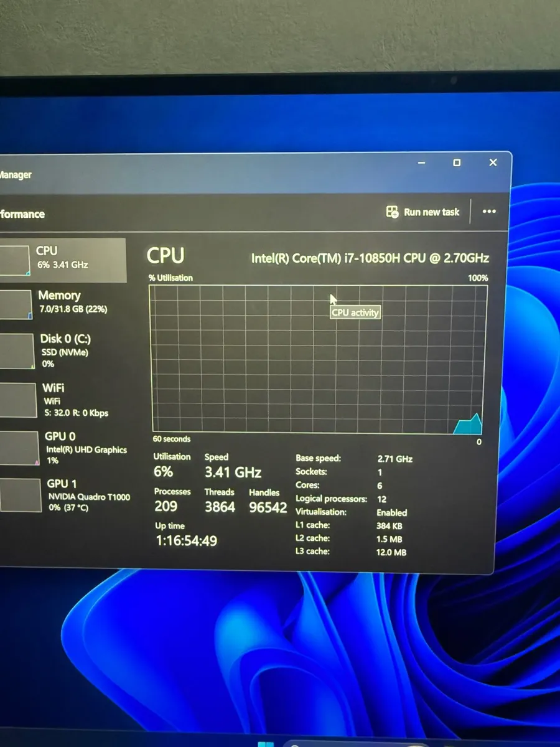This screenshot has height=747, width=560.
Task: Click the Up time value 1:16:54:49
Action: click(x=186, y=541)
